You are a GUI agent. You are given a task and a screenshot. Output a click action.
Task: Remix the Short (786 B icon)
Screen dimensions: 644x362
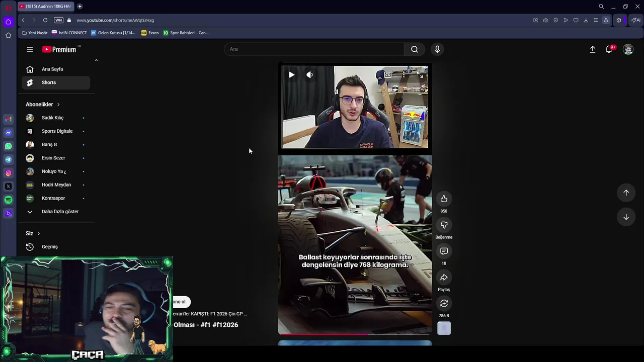[444, 303]
